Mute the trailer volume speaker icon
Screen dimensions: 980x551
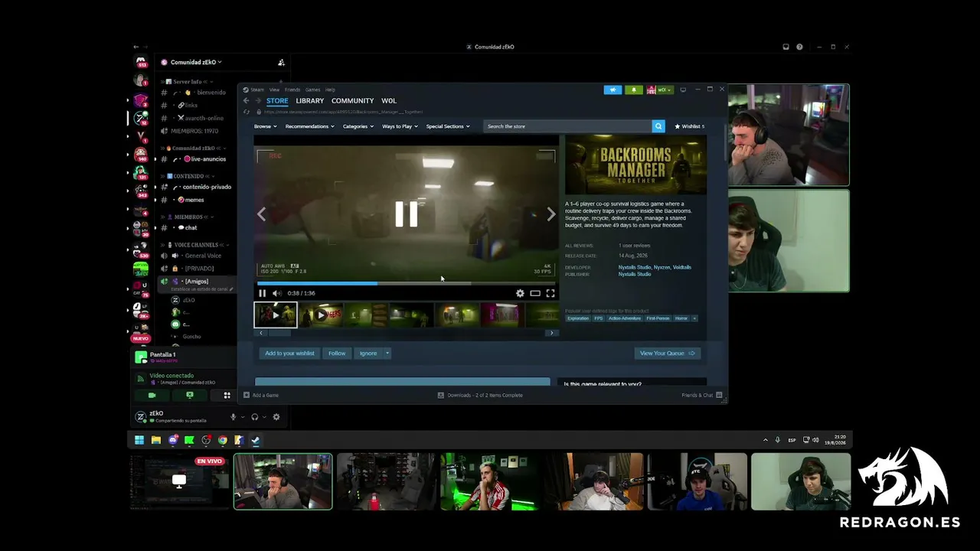[x=277, y=293]
